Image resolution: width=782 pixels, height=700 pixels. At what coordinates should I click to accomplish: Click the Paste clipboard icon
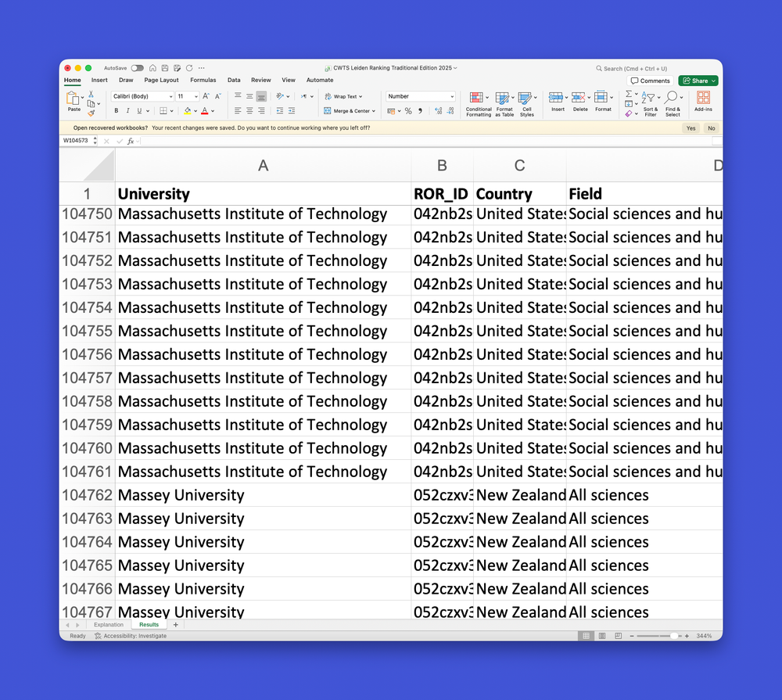pyautogui.click(x=73, y=99)
